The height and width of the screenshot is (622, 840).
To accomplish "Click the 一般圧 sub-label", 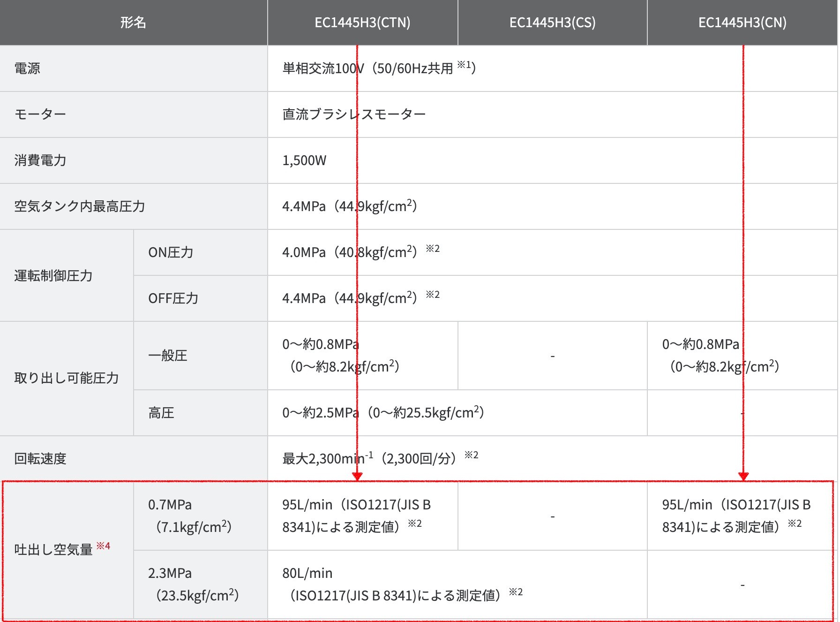I will (168, 356).
